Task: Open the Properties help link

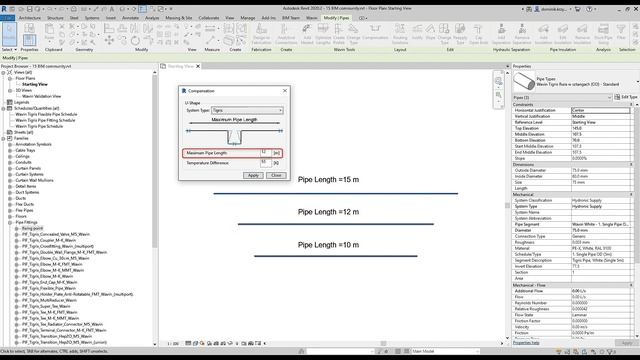Action: (526, 343)
